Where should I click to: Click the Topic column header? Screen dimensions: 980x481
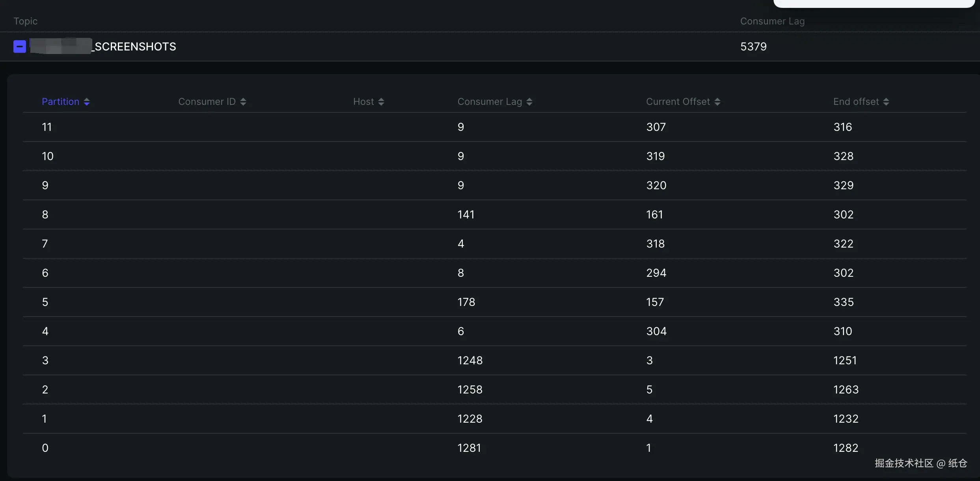point(26,21)
